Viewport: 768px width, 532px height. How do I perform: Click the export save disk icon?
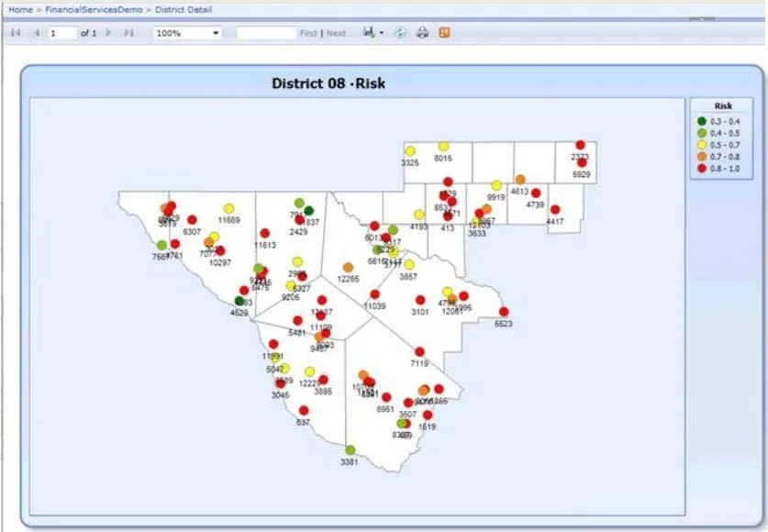[x=369, y=32]
